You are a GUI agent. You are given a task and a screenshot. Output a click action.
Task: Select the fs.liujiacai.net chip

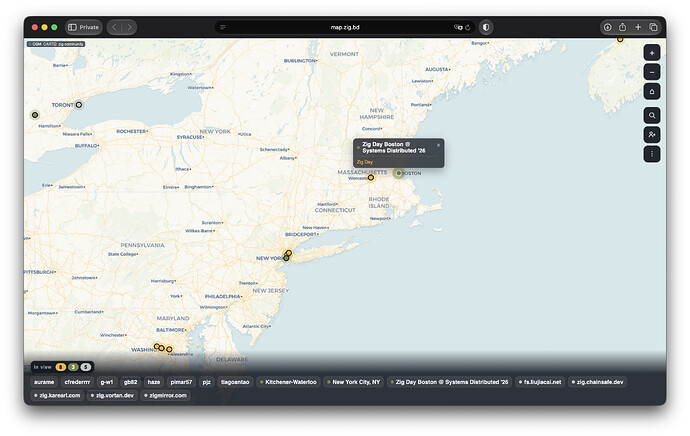[540, 382]
